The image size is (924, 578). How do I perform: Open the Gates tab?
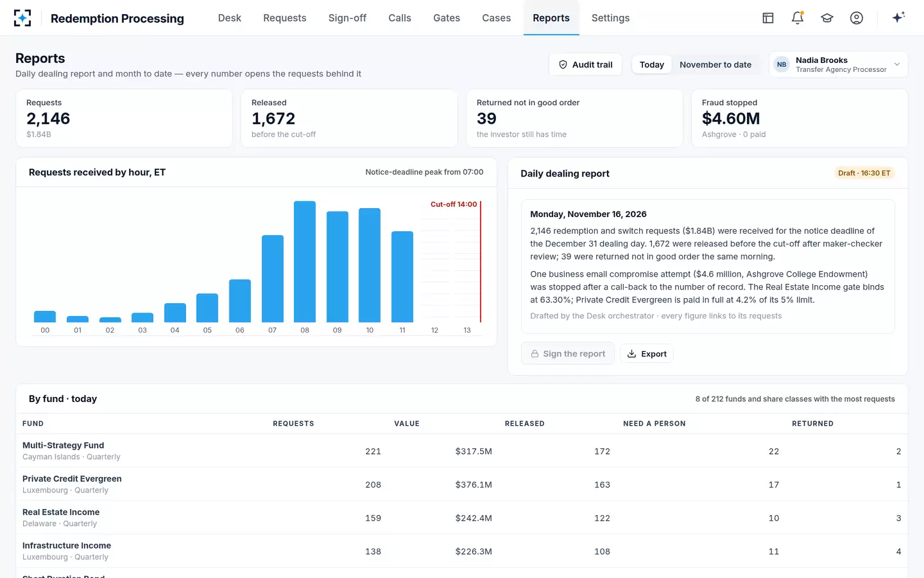pyautogui.click(x=446, y=18)
